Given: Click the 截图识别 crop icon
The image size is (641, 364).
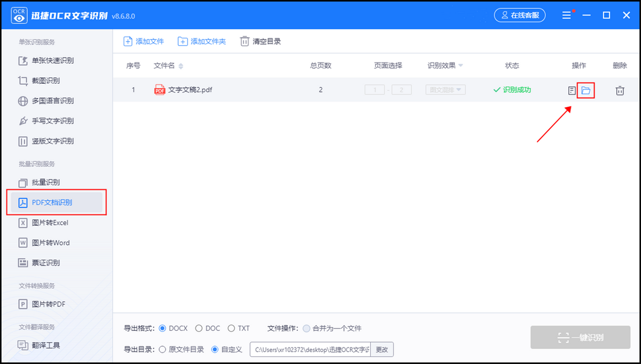Looking at the screenshot, I should pos(23,81).
